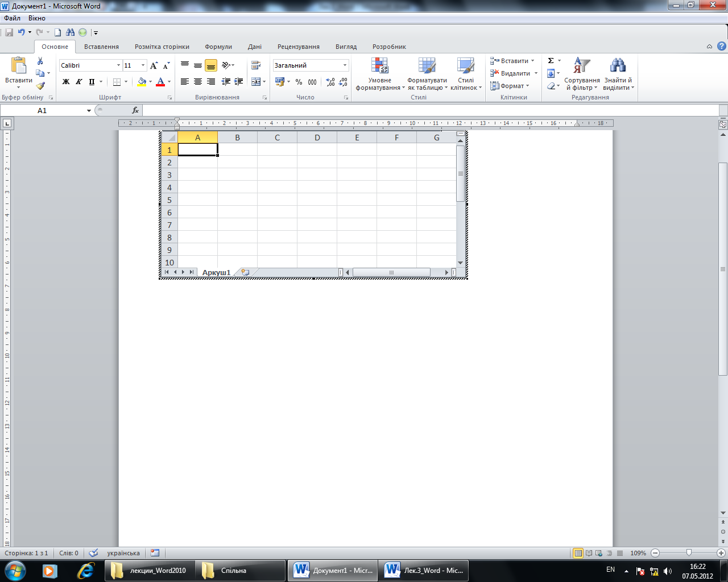The width and height of the screenshot is (728, 582).
Task: Select the Аркуш1 sheet tab
Action: tap(216, 273)
